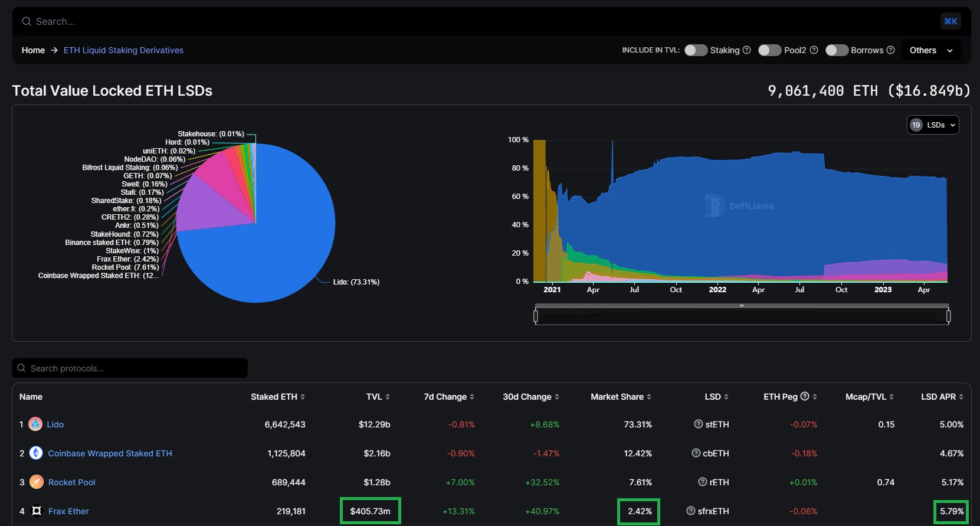
Task: Sort by 7d Change column arrows
Action: point(472,397)
